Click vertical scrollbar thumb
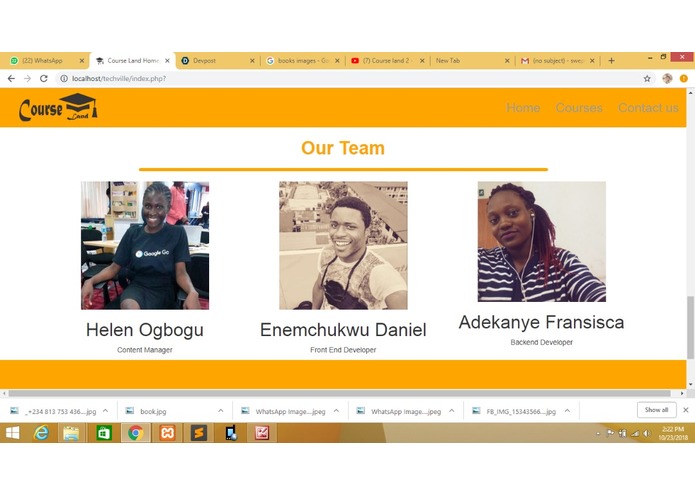Image resolution: width=695 pixels, height=494 pixels. click(690, 327)
